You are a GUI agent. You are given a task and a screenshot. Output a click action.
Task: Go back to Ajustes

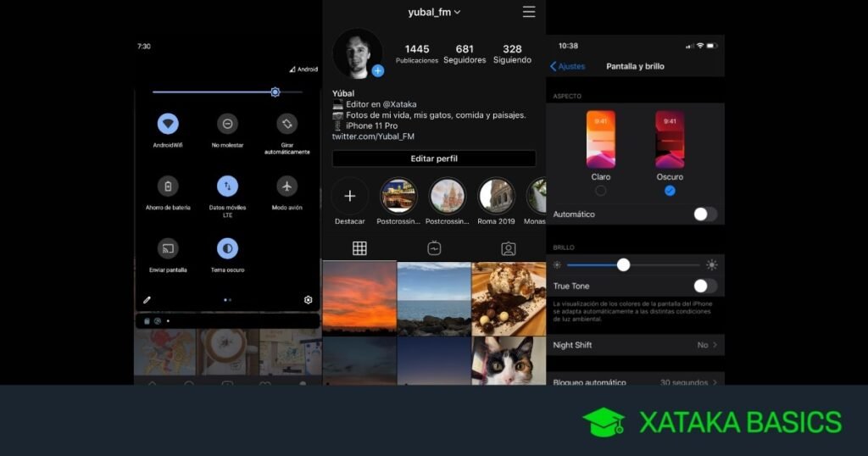tap(567, 66)
